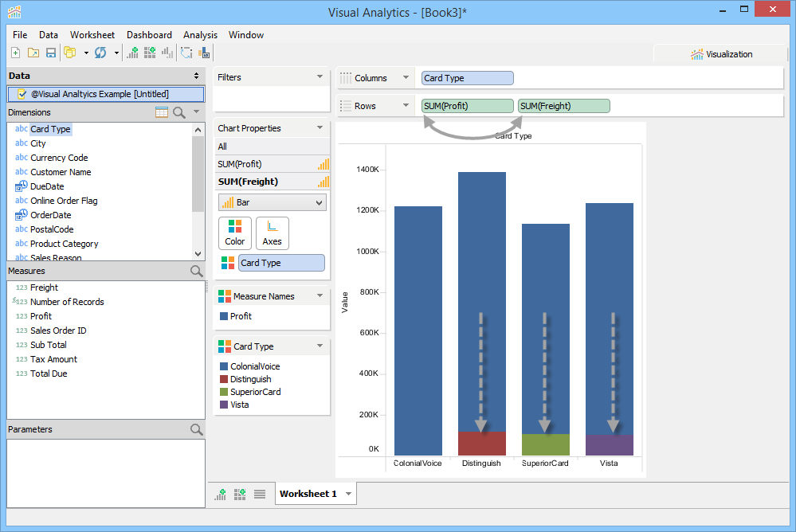This screenshot has height=532, width=796.
Task: Add new worksheet from bottom tab bar
Action: (x=221, y=494)
